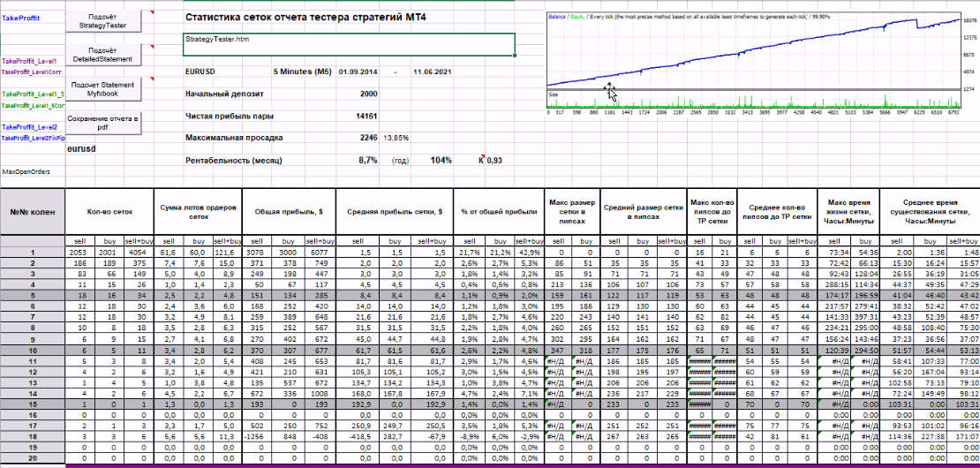Viewport: 980px width, 468px height.
Task: Select Макс размер сетки в пипсах header
Action: pos(572,211)
